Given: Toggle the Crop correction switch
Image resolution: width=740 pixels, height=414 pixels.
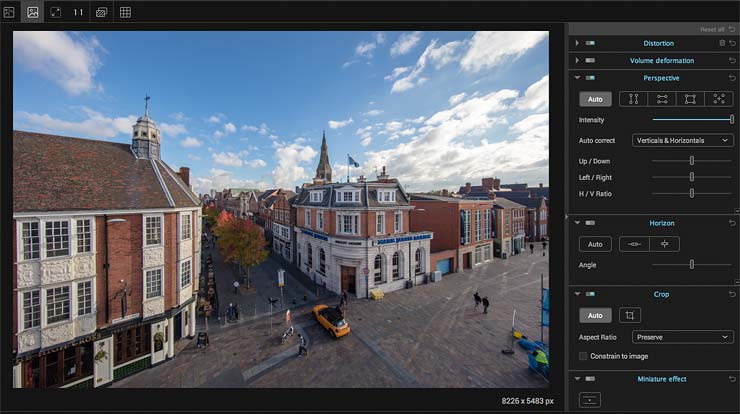Looking at the screenshot, I should (590, 294).
